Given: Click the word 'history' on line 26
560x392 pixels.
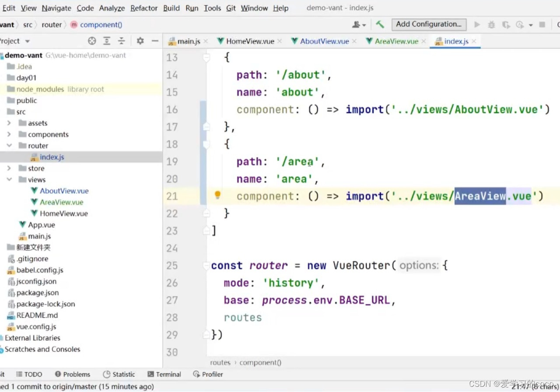Looking at the screenshot, I should coord(291,283).
